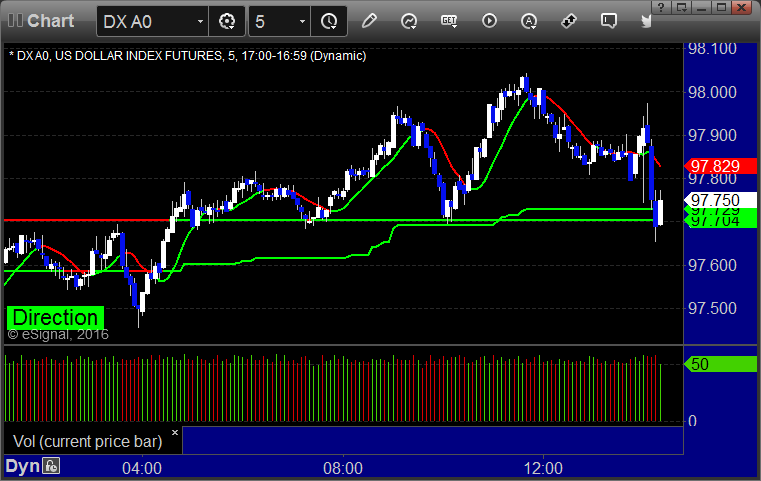The width and height of the screenshot is (761, 481).
Task: Click the detach window icon
Action: [x=681, y=7]
